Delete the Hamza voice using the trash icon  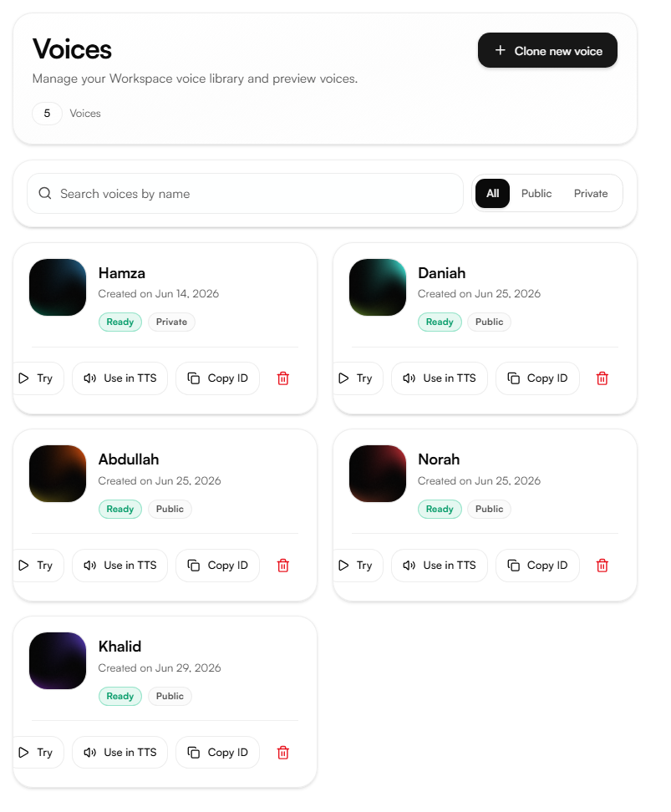click(283, 378)
